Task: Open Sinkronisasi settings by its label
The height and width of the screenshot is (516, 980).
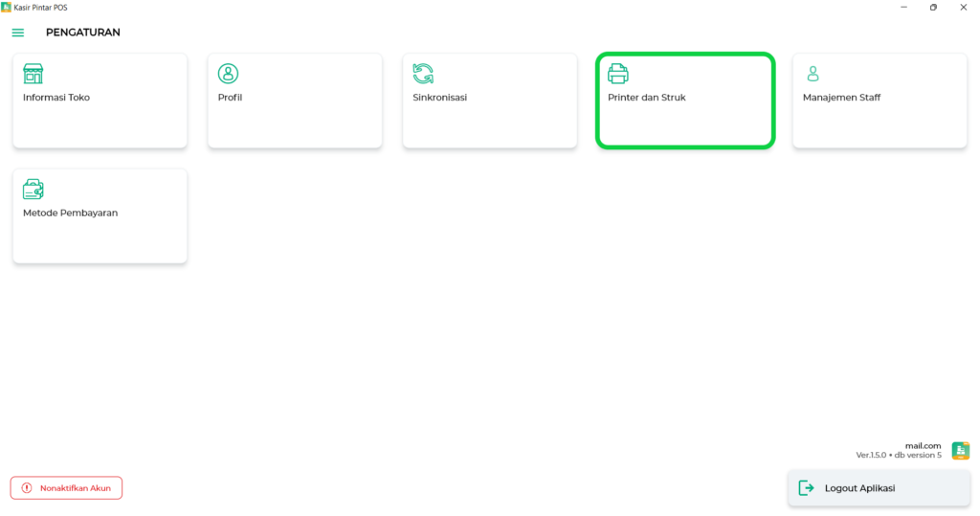Action: (x=439, y=98)
